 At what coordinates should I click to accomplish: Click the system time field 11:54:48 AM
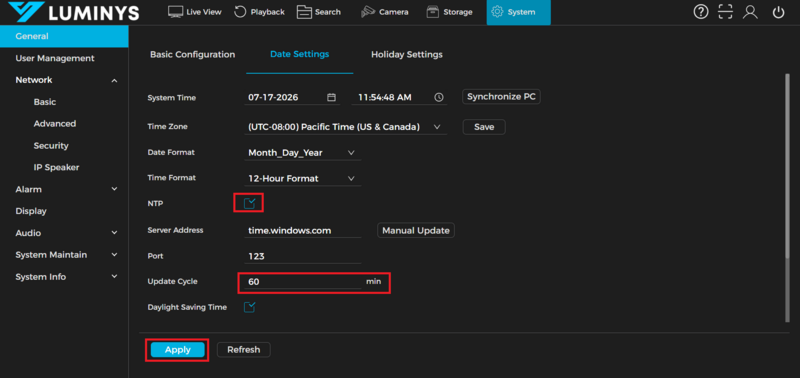[399, 97]
